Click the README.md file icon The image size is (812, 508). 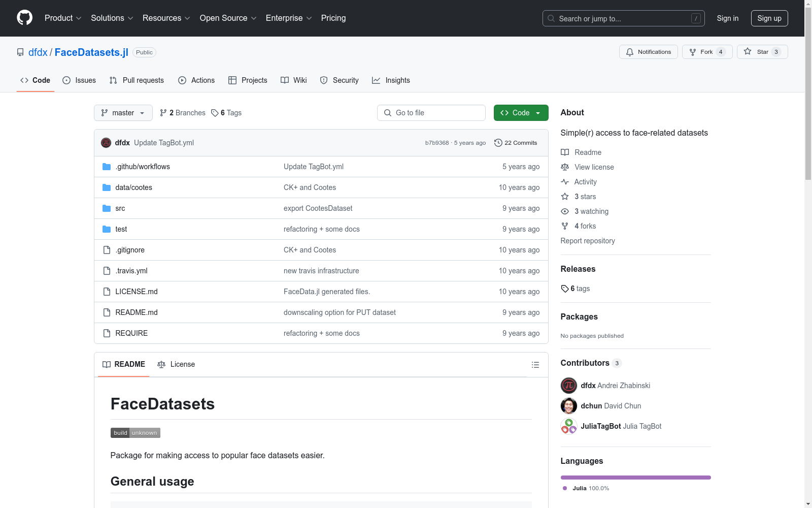(x=107, y=312)
